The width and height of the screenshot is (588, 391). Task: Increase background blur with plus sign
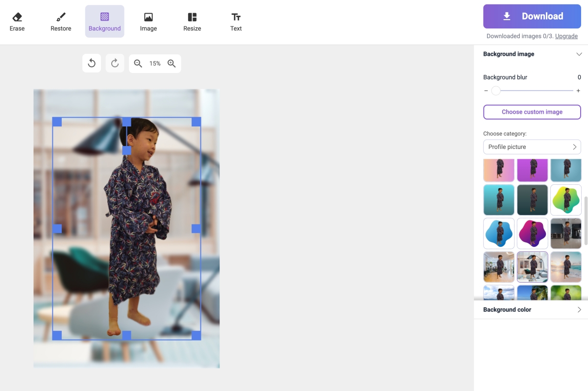tap(578, 91)
